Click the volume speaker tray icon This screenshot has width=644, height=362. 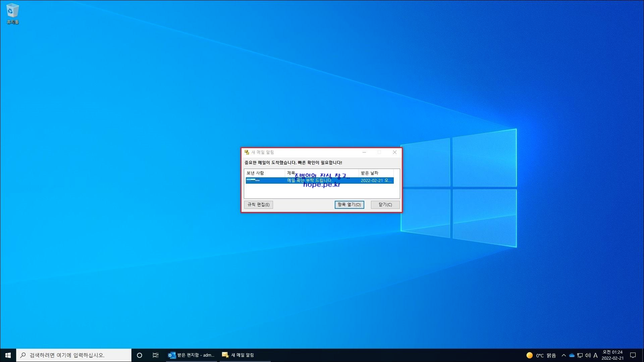(x=588, y=355)
